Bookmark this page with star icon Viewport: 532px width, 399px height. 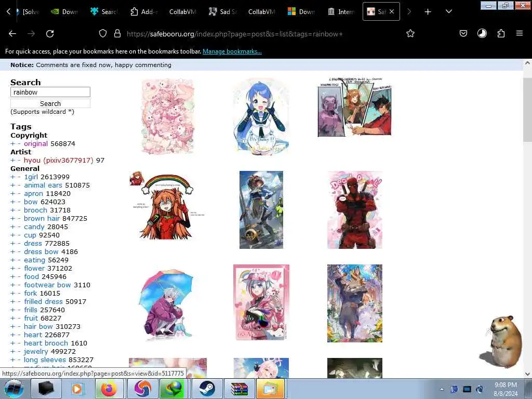[410, 34]
